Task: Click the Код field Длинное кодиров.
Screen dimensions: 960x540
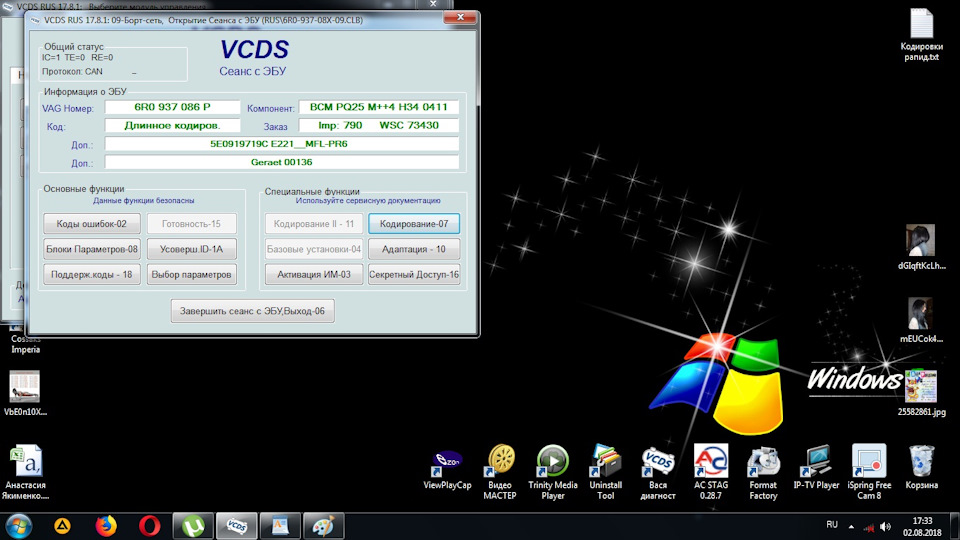Action: coord(173,126)
